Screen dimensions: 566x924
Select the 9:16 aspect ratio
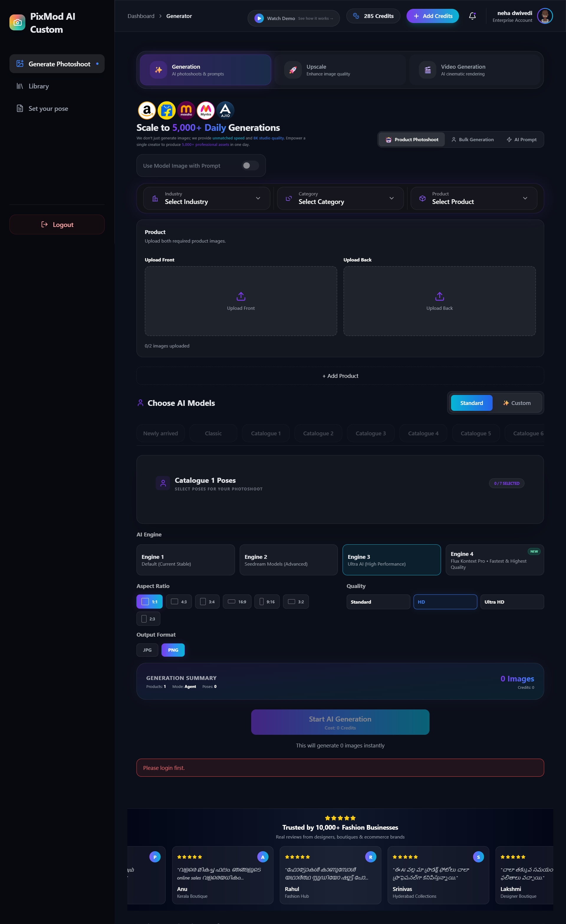tap(267, 602)
